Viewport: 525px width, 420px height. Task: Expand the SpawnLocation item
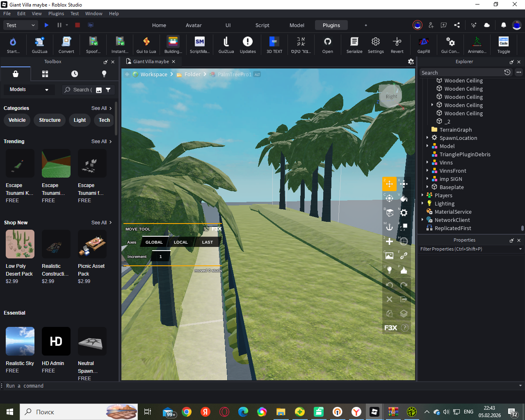tap(427, 138)
